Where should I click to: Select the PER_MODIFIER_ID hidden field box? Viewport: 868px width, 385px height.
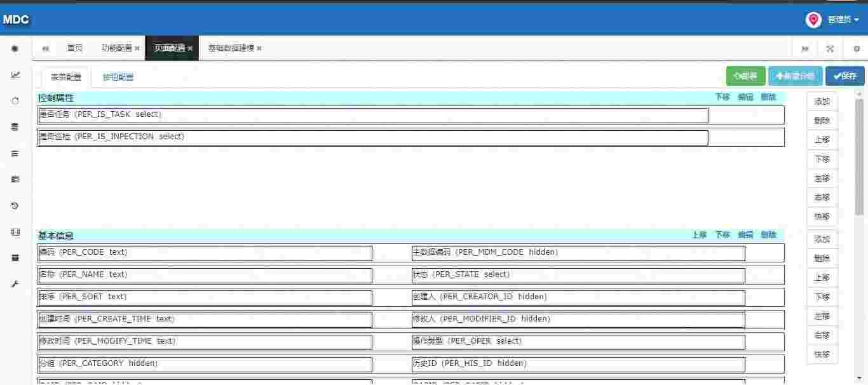pos(578,320)
